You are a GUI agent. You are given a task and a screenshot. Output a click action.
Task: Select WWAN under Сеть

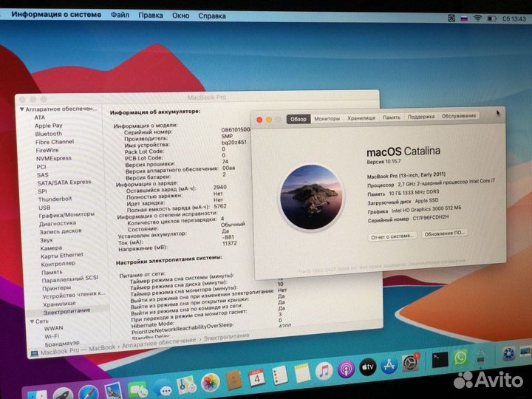point(54,328)
